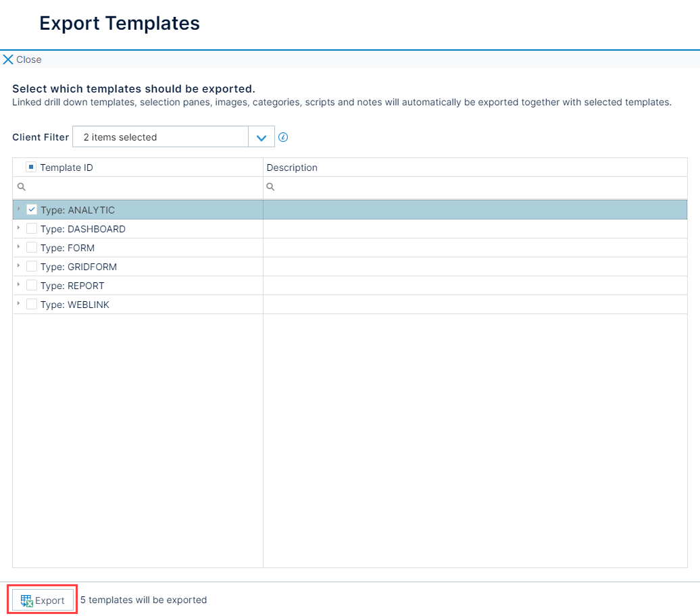Select the Type: WEBLINK row
The image size is (700, 616).
(x=135, y=304)
